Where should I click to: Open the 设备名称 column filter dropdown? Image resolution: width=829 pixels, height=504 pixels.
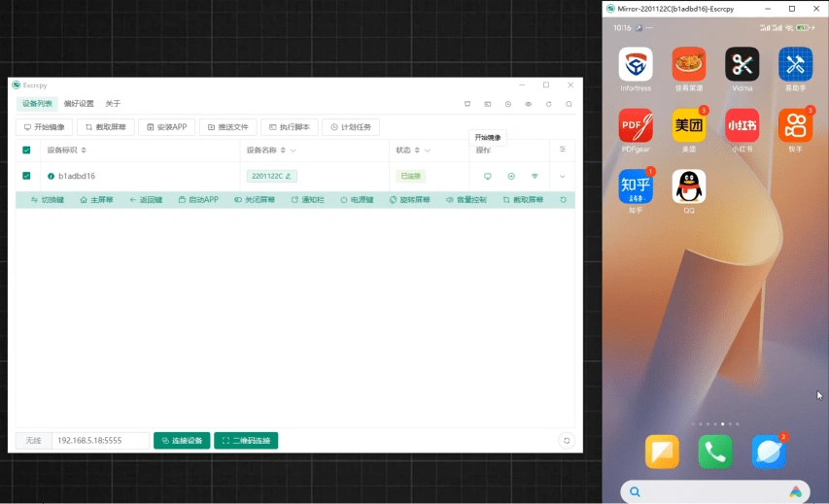coord(293,151)
